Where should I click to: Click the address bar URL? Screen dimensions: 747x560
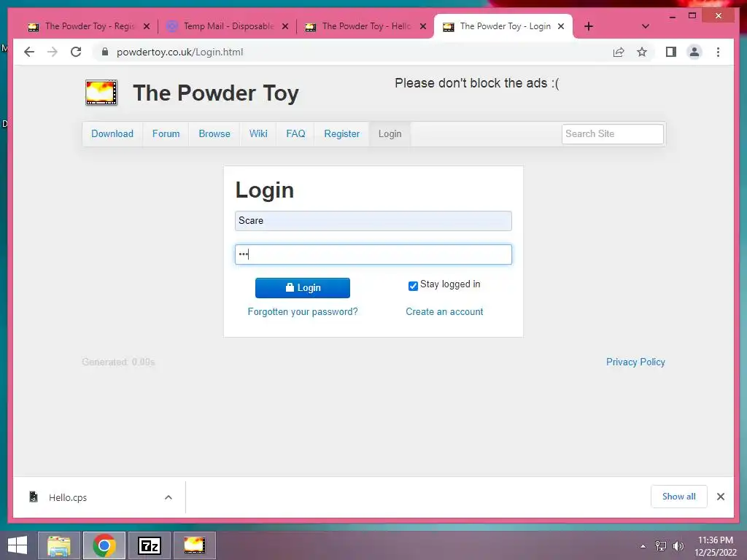(x=179, y=52)
